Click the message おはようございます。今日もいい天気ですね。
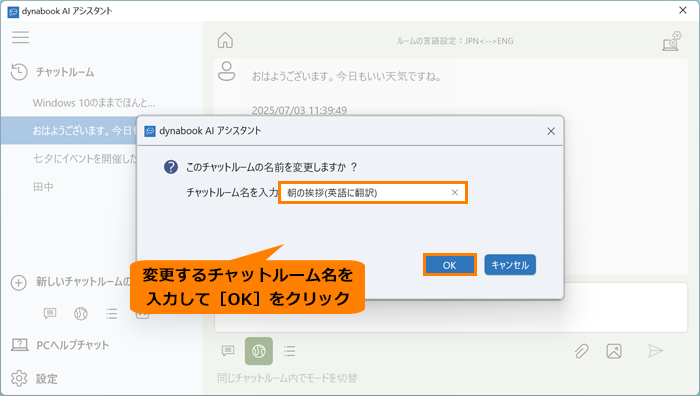Screen dimensions: 700x396 pyautogui.click(x=347, y=76)
